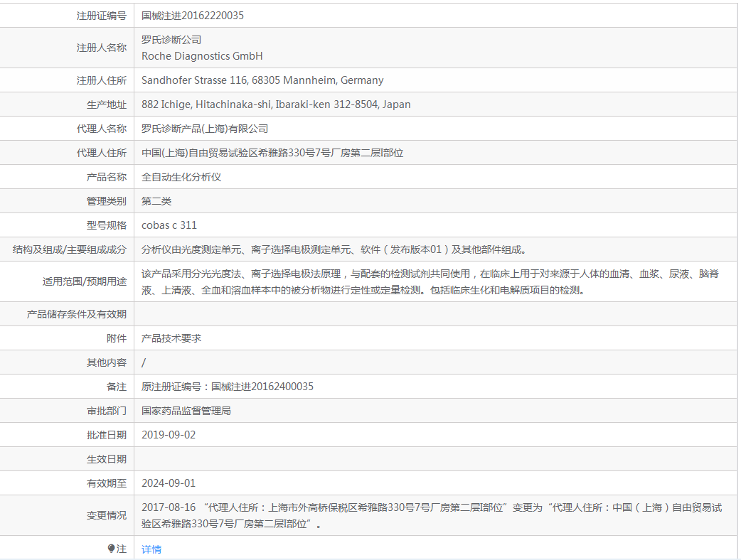Click the 变更情况 label
This screenshot has height=560, width=741.
(x=107, y=515)
